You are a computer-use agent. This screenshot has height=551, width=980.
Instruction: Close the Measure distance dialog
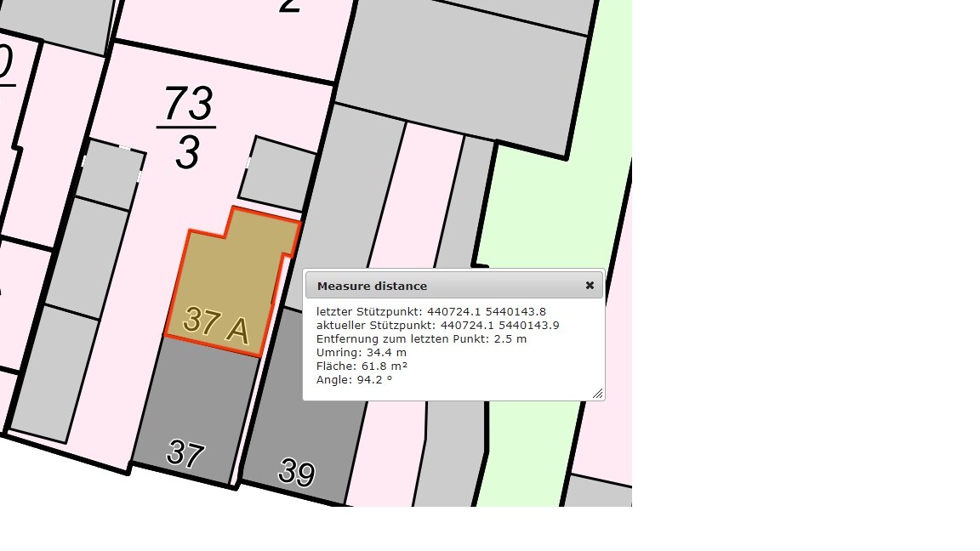pos(590,286)
